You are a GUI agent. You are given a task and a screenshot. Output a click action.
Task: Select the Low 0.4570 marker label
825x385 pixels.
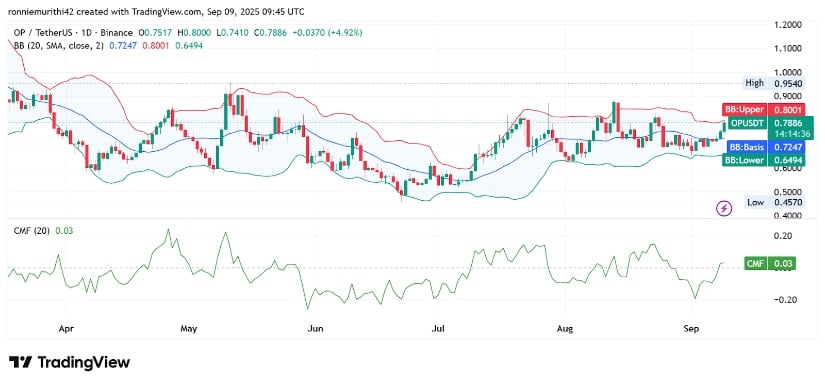(x=772, y=202)
